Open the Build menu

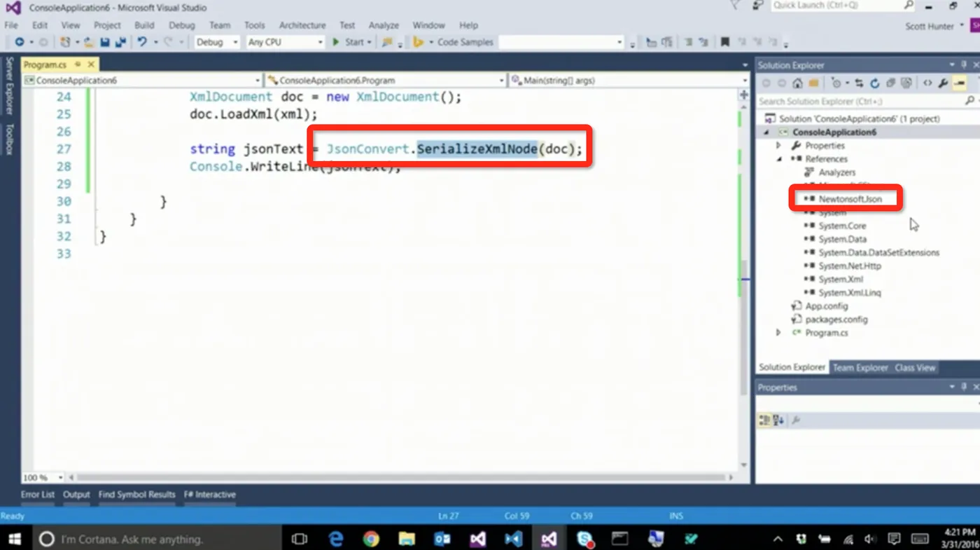click(144, 25)
